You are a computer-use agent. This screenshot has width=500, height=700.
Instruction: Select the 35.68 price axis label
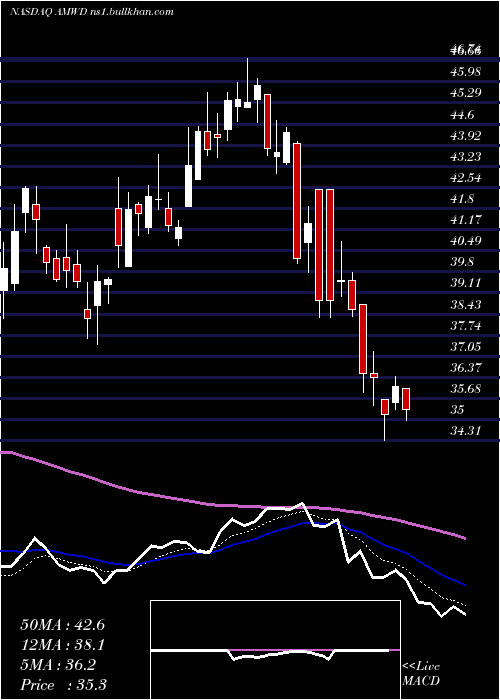[x=466, y=388]
